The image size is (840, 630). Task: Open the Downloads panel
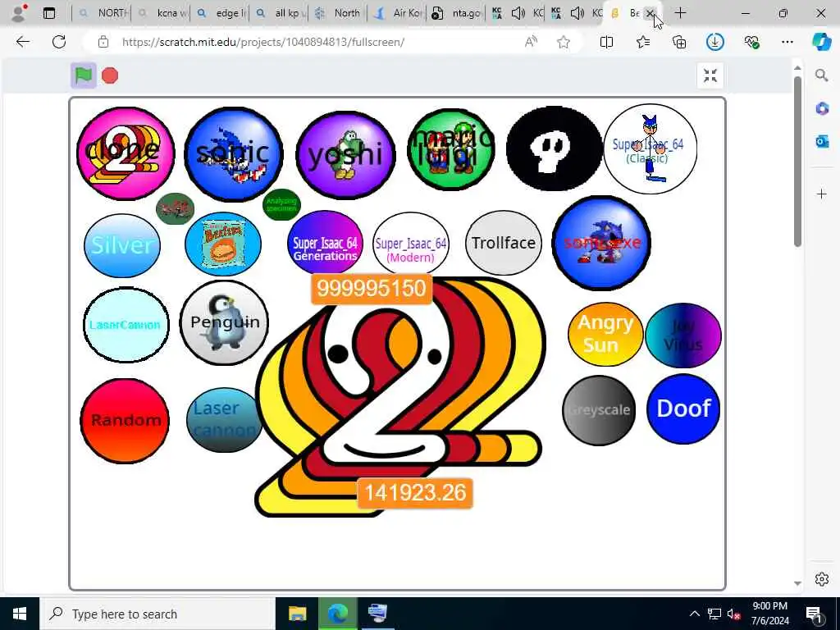(x=715, y=42)
